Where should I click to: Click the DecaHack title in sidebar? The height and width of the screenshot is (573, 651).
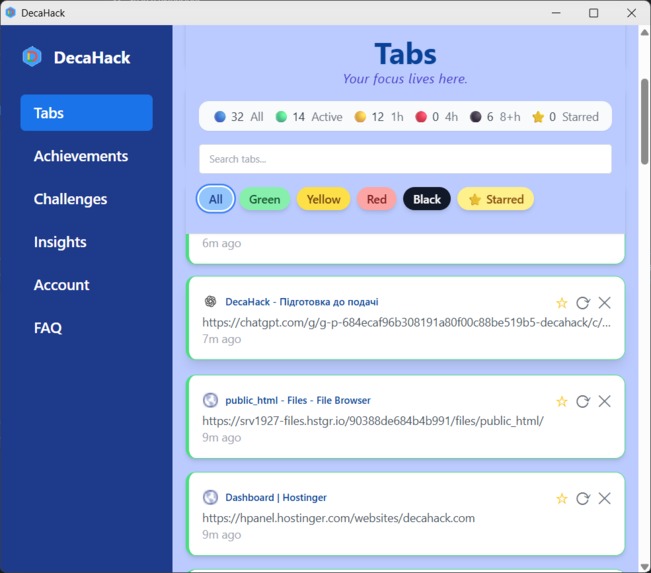coord(92,58)
